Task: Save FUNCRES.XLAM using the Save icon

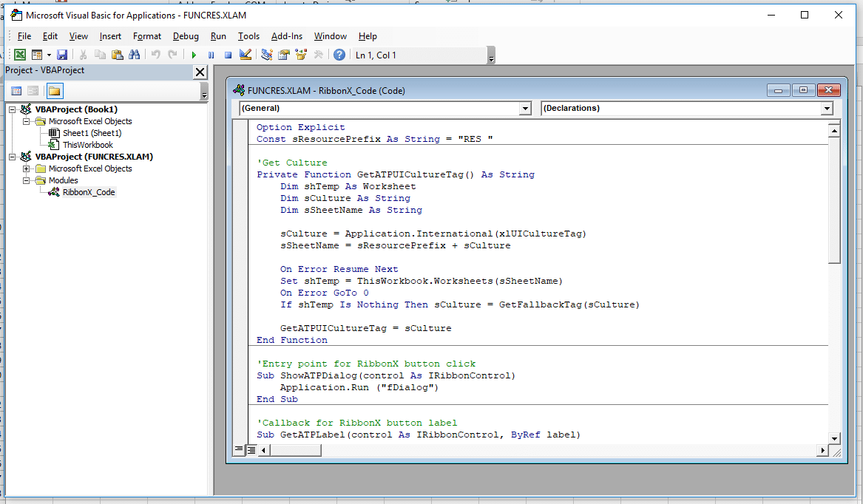Action: point(62,54)
